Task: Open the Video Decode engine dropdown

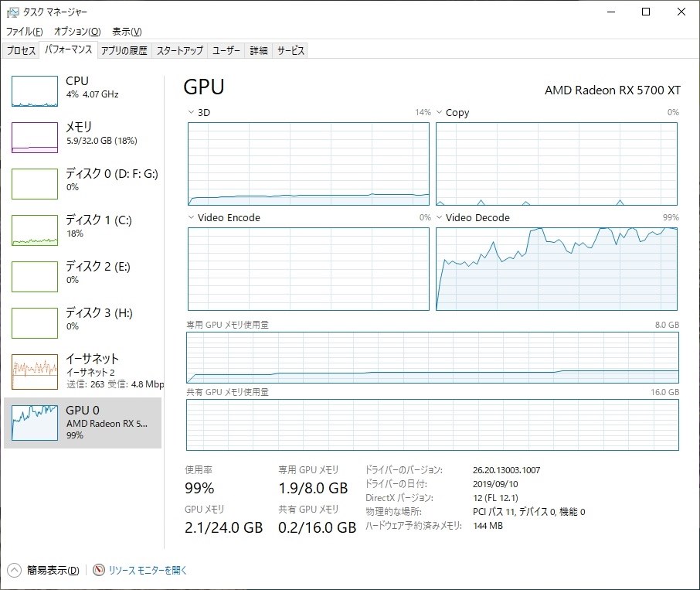Action: tap(440, 217)
